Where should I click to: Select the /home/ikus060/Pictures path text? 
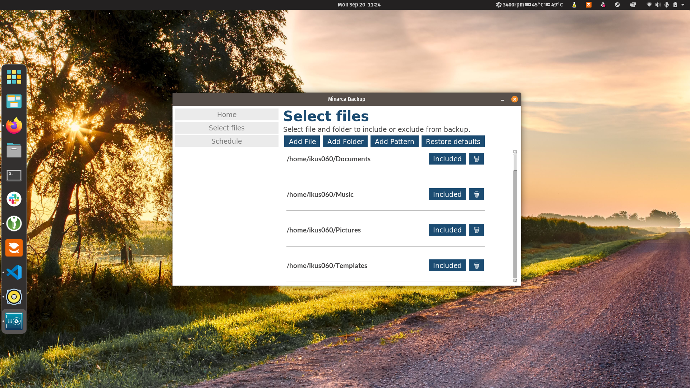click(323, 230)
